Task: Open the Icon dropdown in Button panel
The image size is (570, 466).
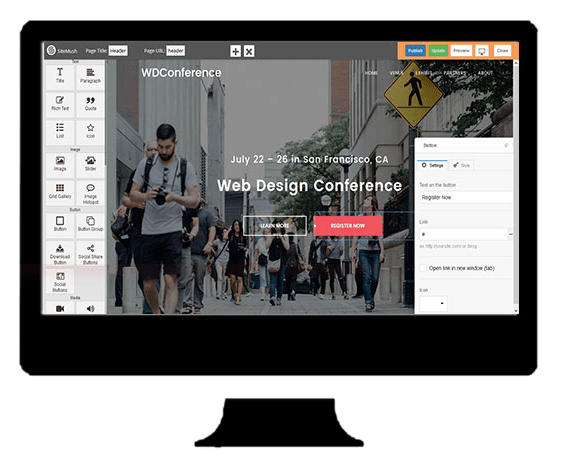Action: 433,303
